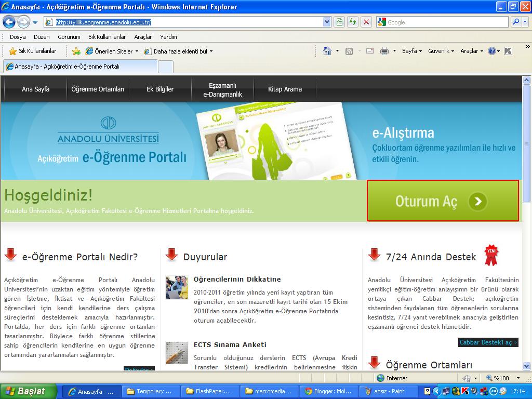
Task: Click the Home page icon
Action: point(327,51)
